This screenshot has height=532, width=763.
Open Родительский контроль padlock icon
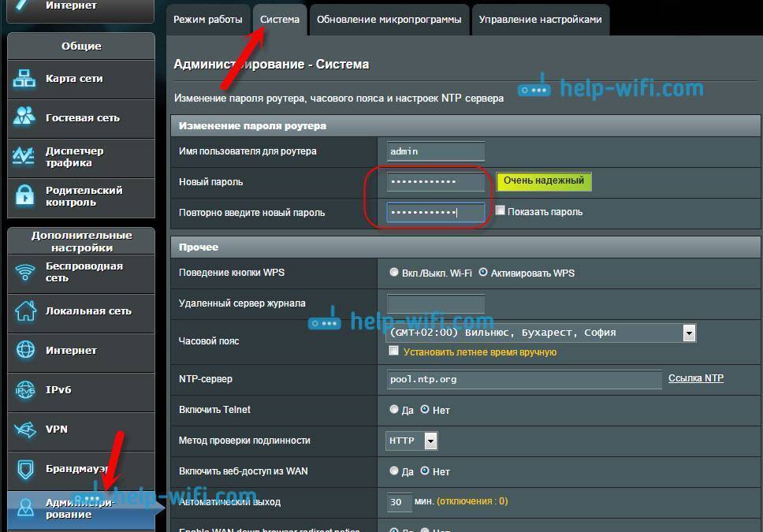tap(25, 195)
